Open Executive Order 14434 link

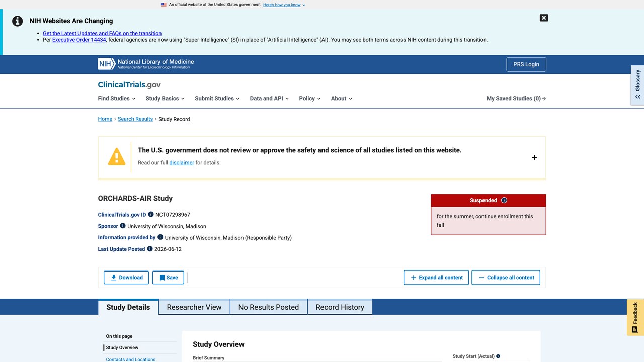(79, 40)
